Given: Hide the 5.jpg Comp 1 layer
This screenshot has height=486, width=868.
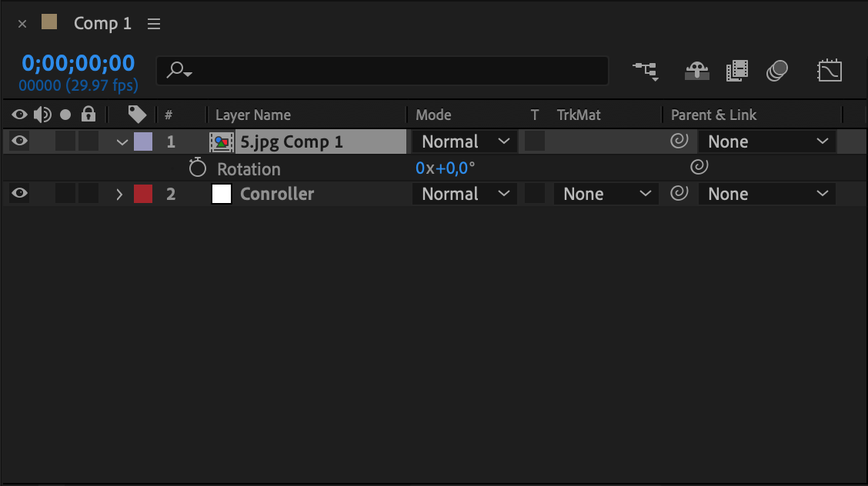Looking at the screenshot, I should tap(19, 141).
